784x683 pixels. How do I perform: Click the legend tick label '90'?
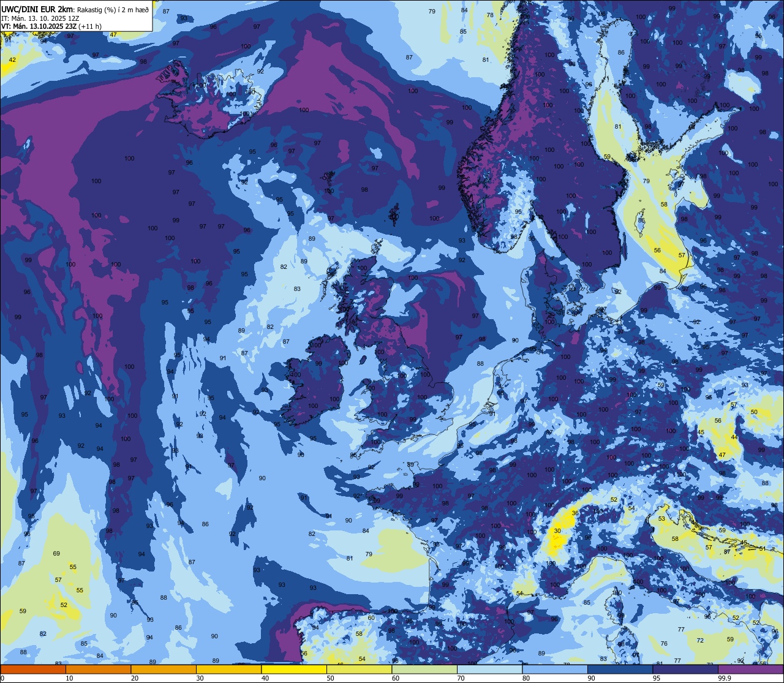(592, 677)
